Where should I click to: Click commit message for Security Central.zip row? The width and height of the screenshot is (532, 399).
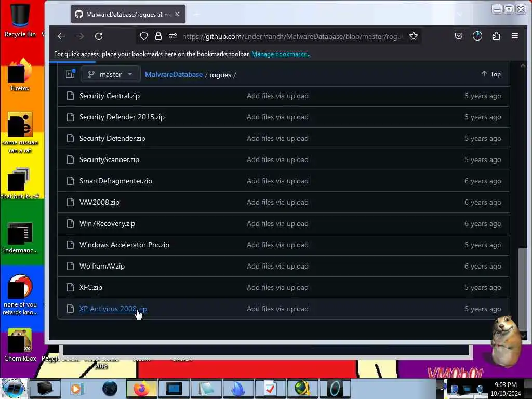tap(277, 96)
